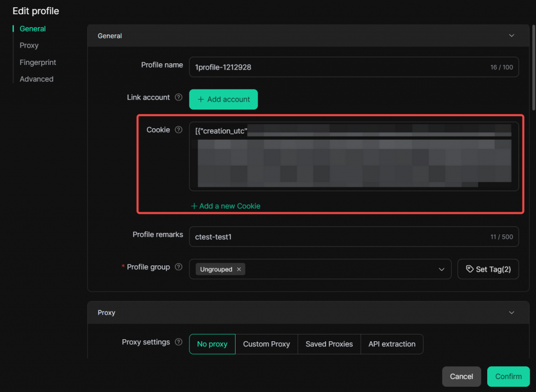Viewport: 536px width, 392px height.
Task: Select the No proxy option
Action: [212, 344]
